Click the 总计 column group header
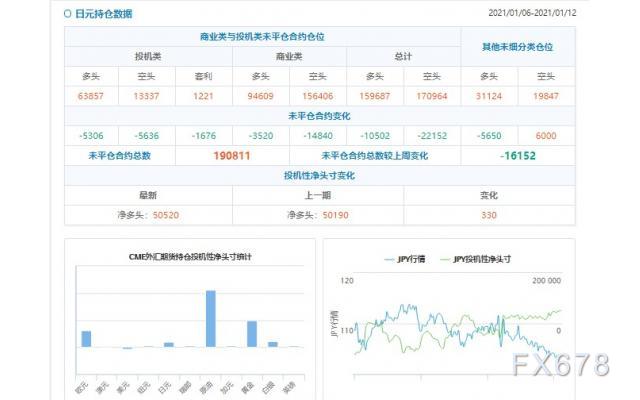640x400 pixels. (x=403, y=56)
